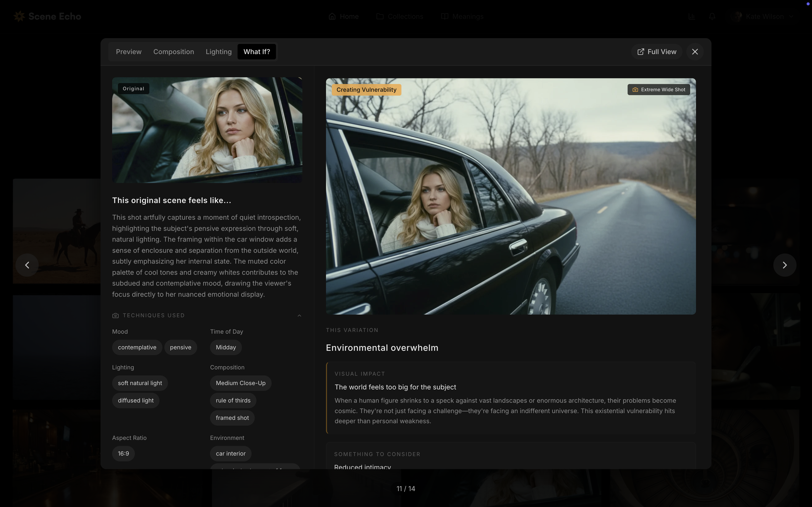Open the notifications bell
The width and height of the screenshot is (812, 507).
[712, 16]
